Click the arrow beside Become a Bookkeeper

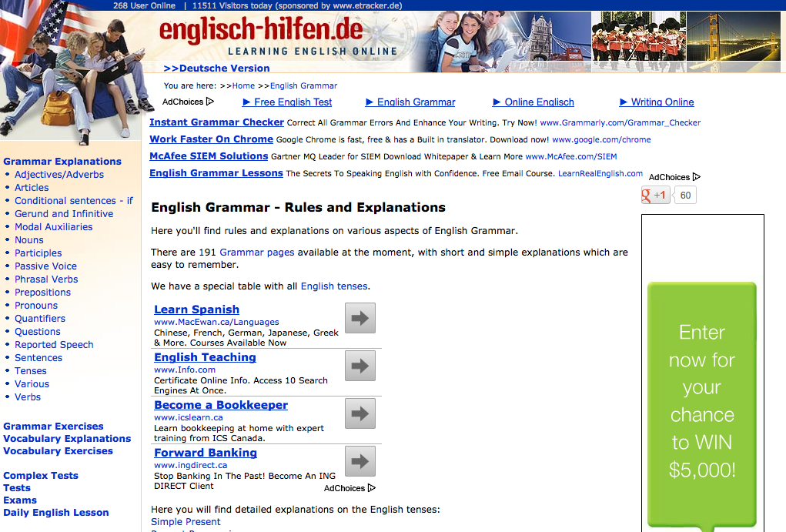coord(360,413)
